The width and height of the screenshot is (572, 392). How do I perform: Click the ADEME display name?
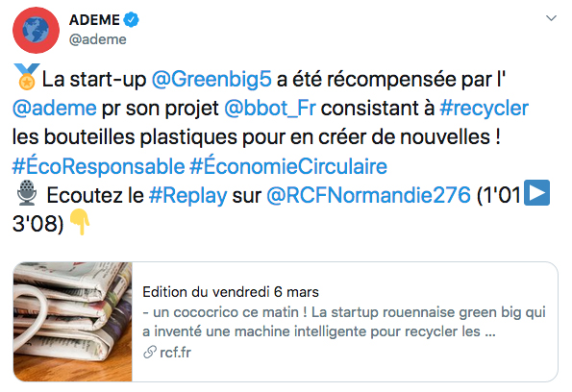point(94,19)
